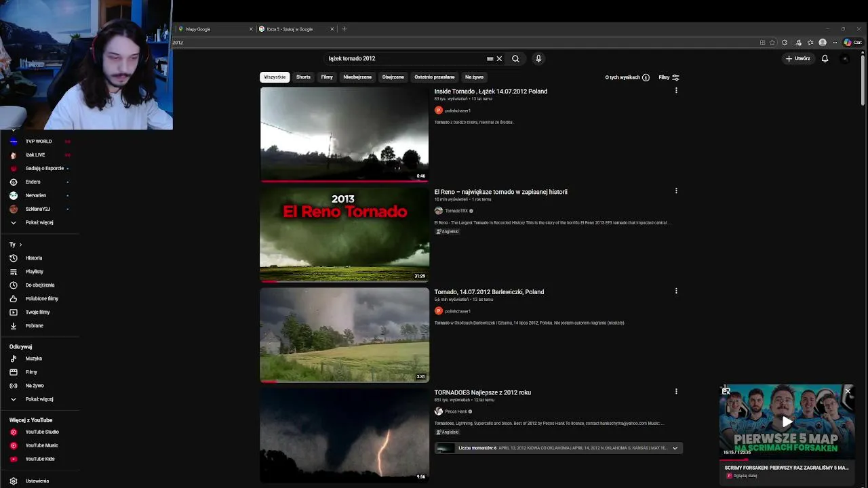
Task: Open El Reno największe tornado title
Action: coord(500,192)
